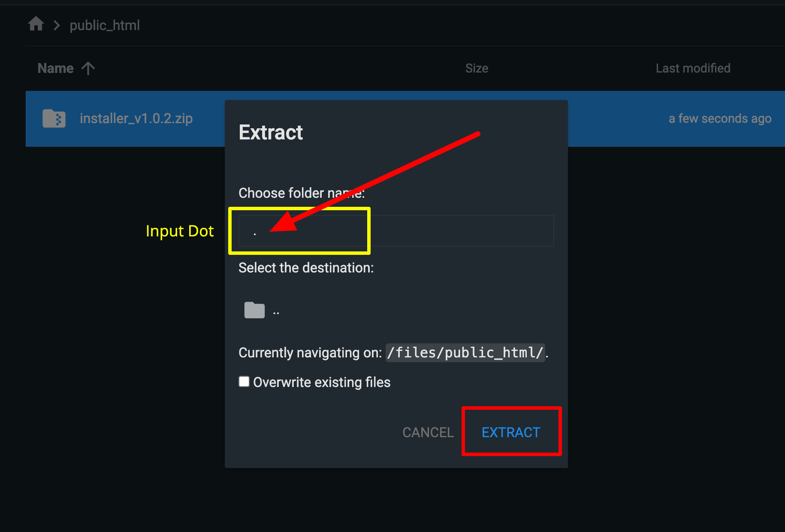785x532 pixels.
Task: Sort files by Size column
Action: (x=477, y=68)
